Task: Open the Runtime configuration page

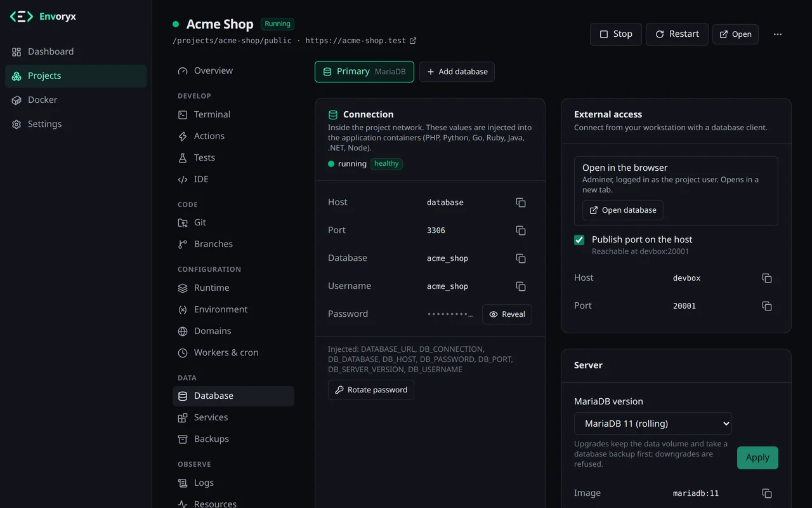Action: tap(233, 288)
